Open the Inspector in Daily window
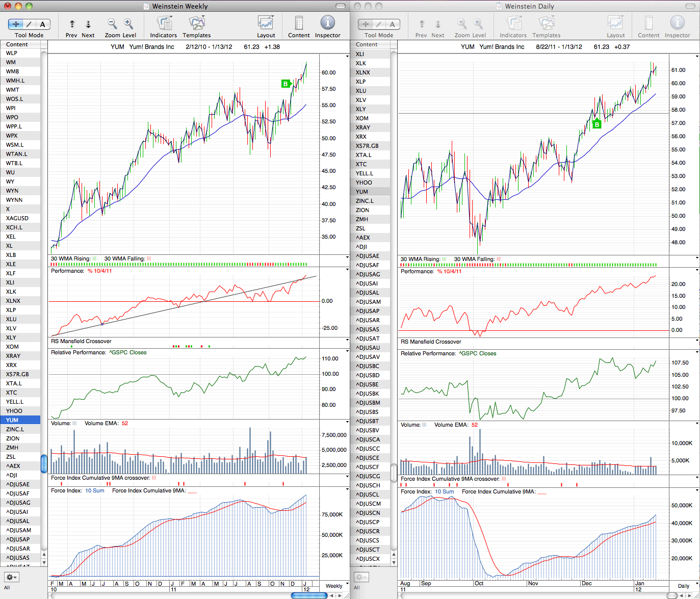The height and width of the screenshot is (599, 700). 677,22
